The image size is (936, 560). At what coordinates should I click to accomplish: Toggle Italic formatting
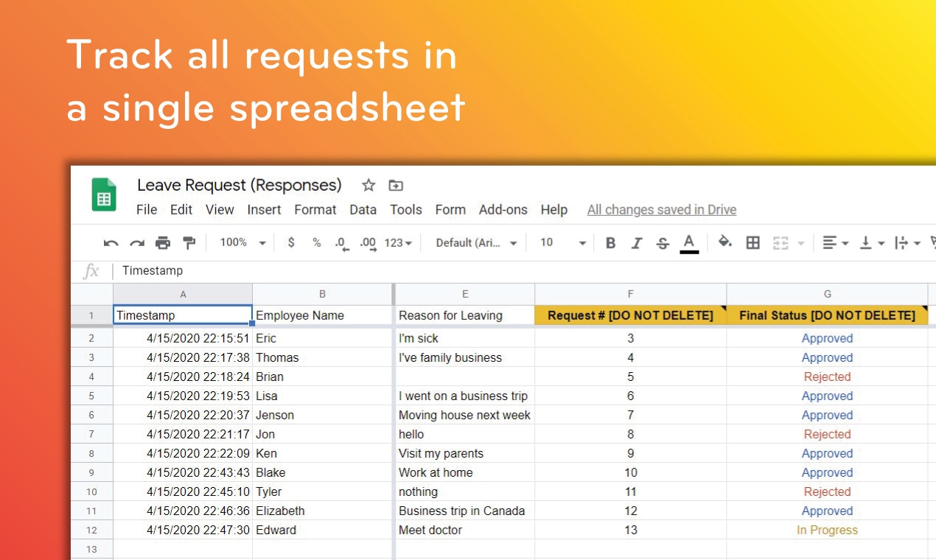tap(637, 243)
